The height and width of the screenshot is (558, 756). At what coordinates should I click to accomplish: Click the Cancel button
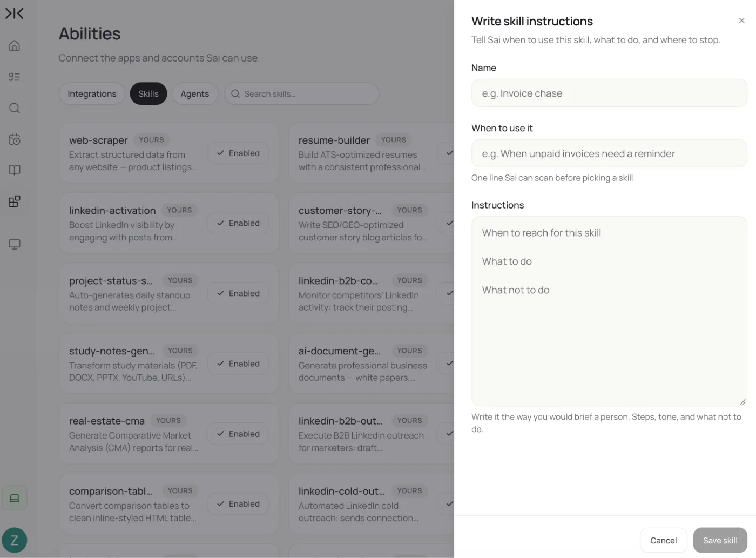click(663, 540)
